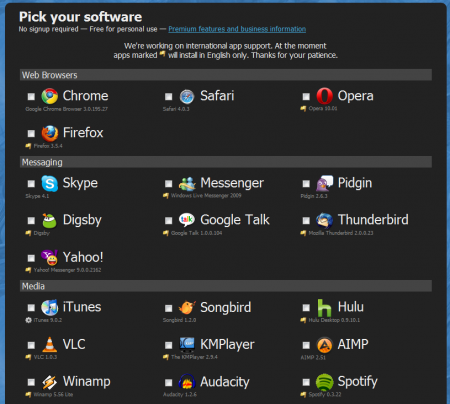
Task: Click the orange AIMP icon
Action: pyautogui.click(x=324, y=345)
